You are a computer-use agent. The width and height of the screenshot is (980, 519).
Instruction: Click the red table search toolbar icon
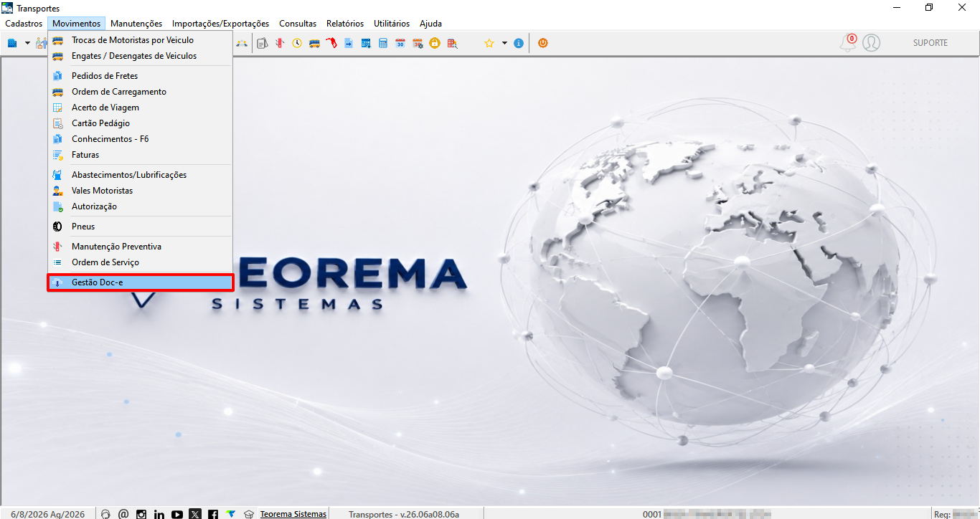point(452,43)
